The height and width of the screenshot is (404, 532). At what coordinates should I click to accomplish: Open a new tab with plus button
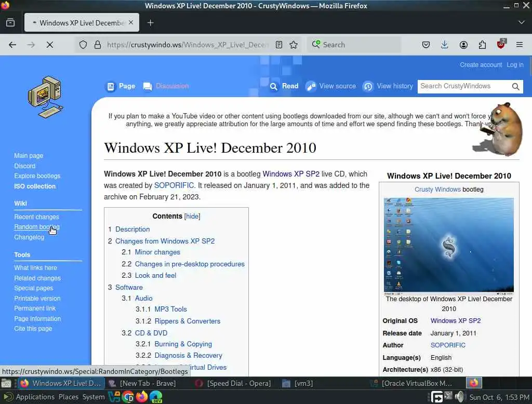151,23
